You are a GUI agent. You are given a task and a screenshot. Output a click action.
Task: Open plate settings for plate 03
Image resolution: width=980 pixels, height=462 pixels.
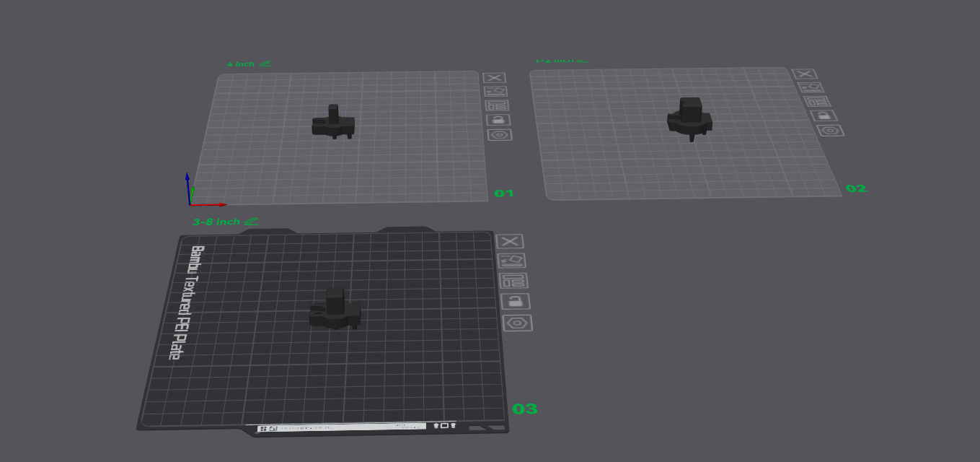tap(518, 323)
